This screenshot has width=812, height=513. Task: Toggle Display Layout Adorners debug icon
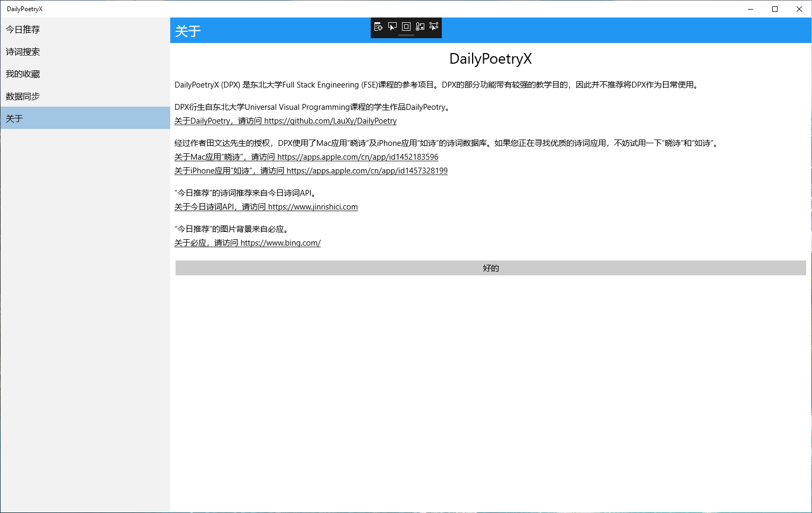pyautogui.click(x=406, y=27)
